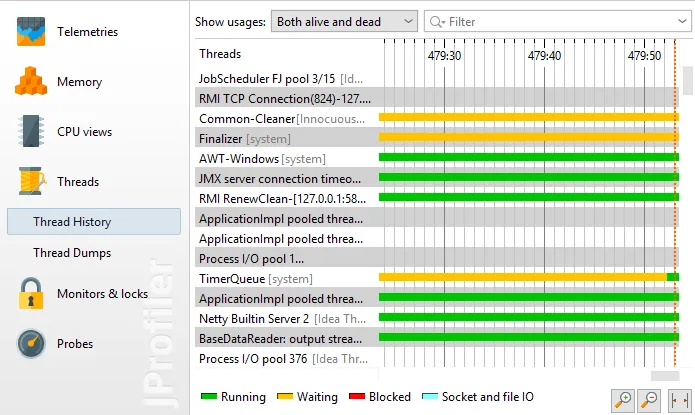Viewport: 695px width, 415px height.
Task: Click the 479:50 timeline marker
Action: (644, 56)
